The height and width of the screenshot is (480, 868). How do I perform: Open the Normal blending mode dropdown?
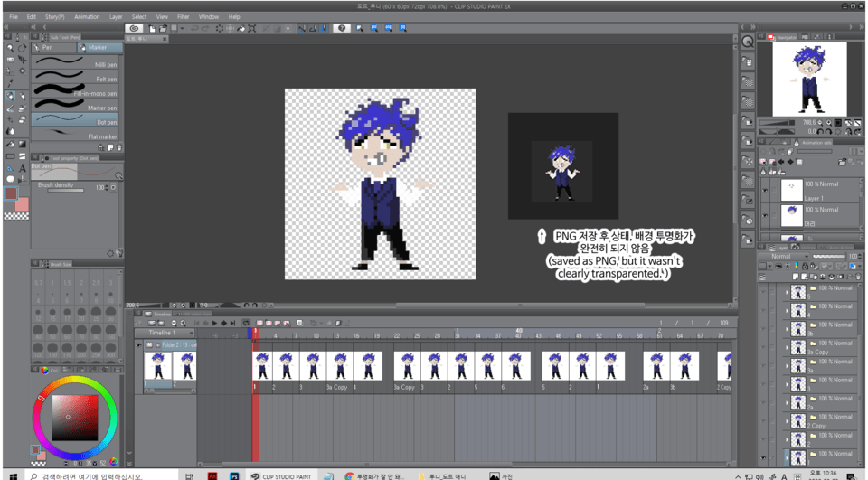tap(785, 257)
